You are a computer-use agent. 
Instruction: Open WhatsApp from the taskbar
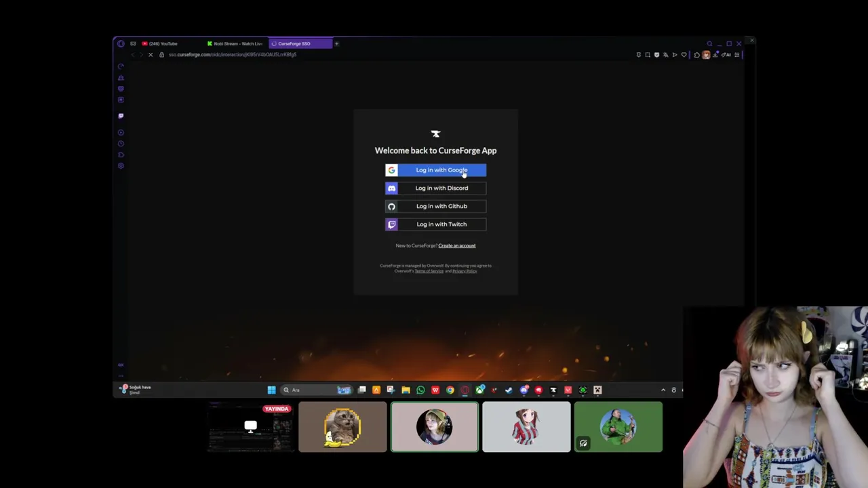[420, 390]
